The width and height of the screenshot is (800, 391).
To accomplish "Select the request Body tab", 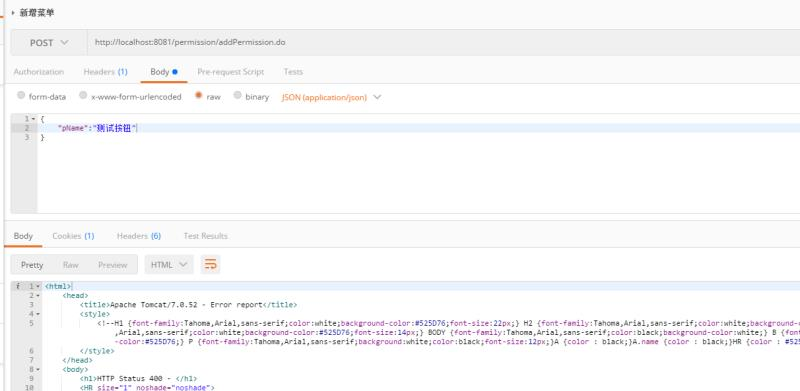I will pos(164,72).
